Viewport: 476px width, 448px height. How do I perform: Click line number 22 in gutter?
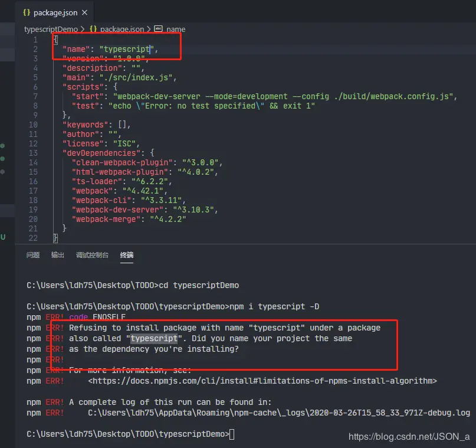pos(33,238)
